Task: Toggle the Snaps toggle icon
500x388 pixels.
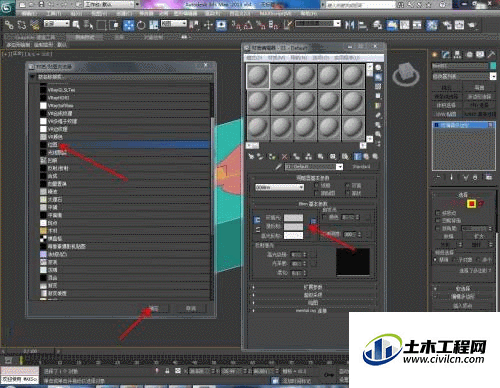Action: pos(236,25)
